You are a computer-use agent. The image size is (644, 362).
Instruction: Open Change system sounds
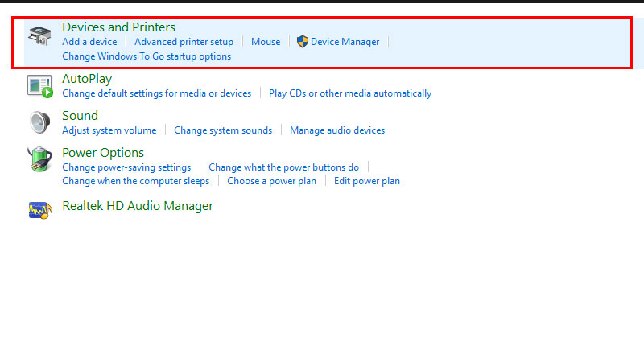pos(223,130)
